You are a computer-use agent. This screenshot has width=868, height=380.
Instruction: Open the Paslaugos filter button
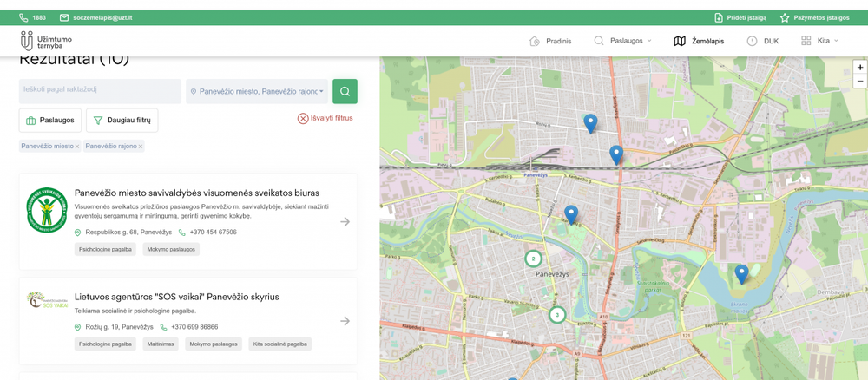click(x=50, y=120)
